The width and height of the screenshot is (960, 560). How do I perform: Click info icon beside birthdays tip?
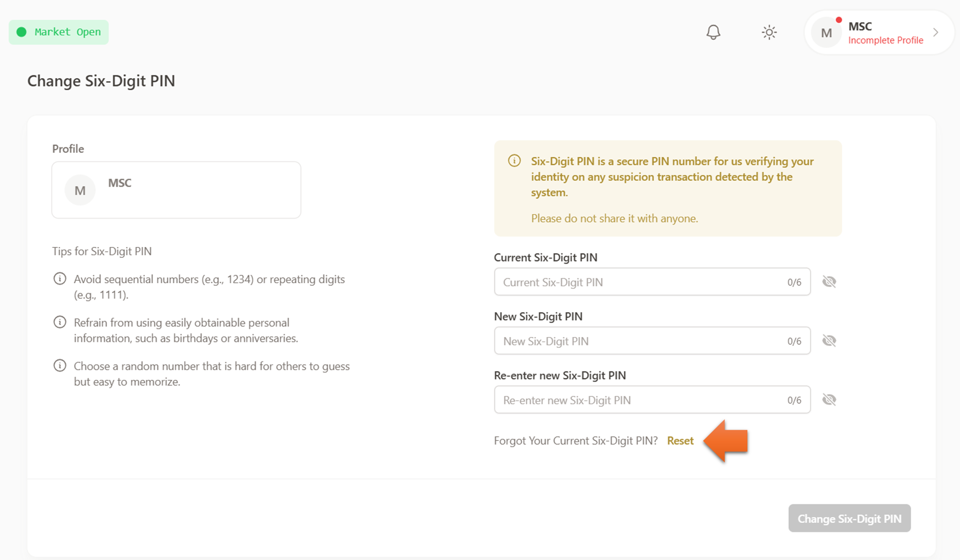tap(60, 322)
